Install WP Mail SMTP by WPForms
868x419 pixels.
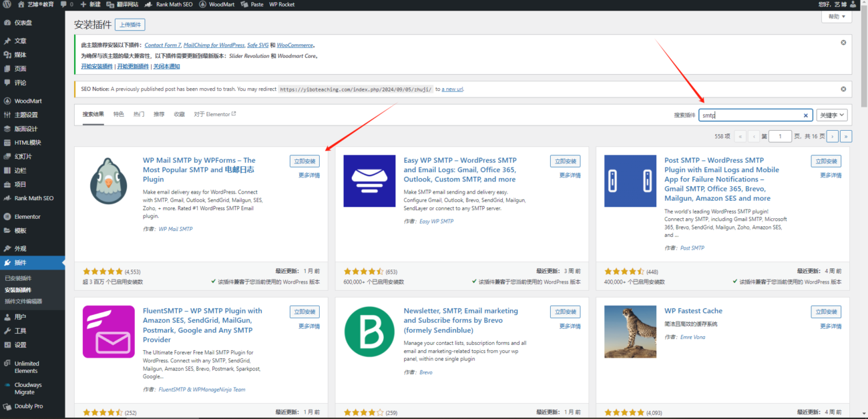[x=304, y=161]
